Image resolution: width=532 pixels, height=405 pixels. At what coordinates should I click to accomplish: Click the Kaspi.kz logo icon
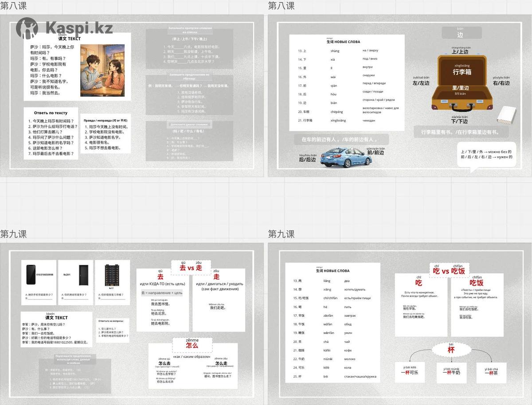[27, 28]
